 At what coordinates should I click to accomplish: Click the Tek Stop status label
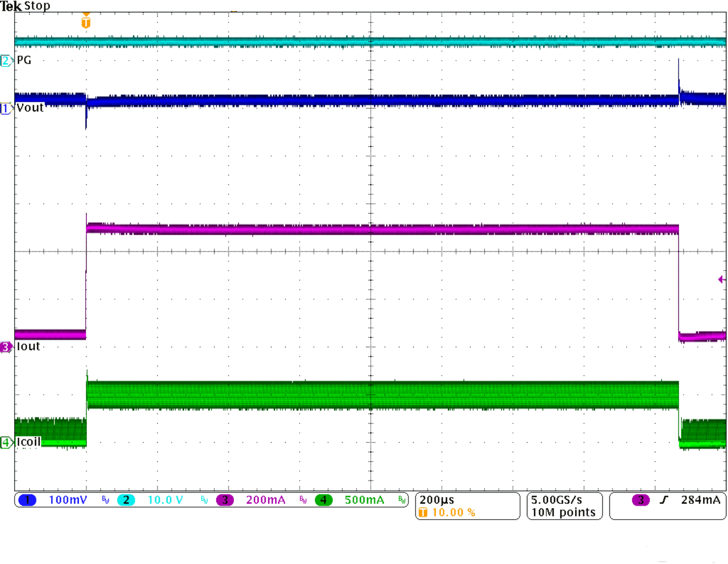click(25, 6)
